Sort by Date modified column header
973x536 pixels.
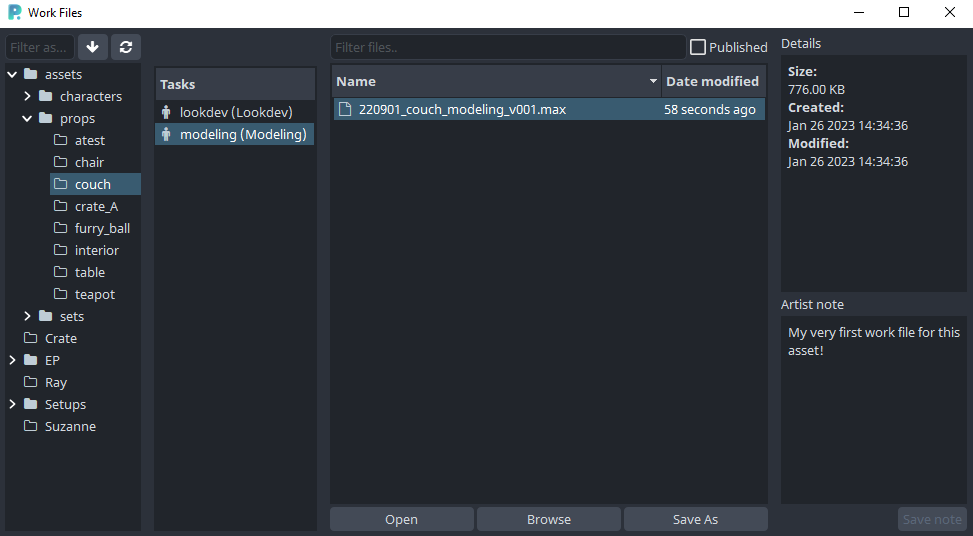(712, 81)
